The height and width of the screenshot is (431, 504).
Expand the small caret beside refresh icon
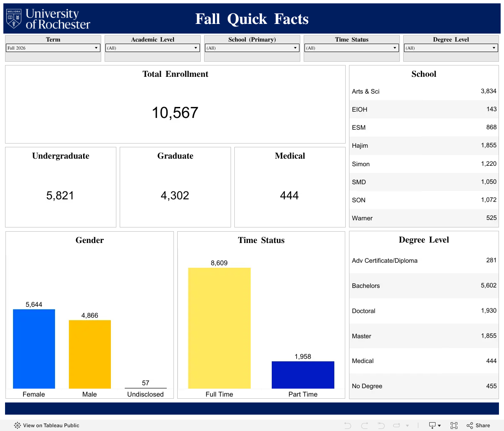407,426
